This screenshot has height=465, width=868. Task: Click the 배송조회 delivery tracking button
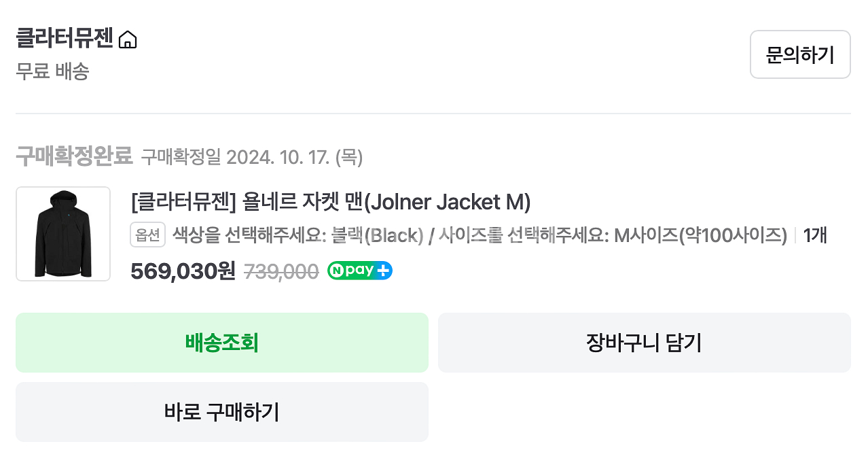coord(221,343)
